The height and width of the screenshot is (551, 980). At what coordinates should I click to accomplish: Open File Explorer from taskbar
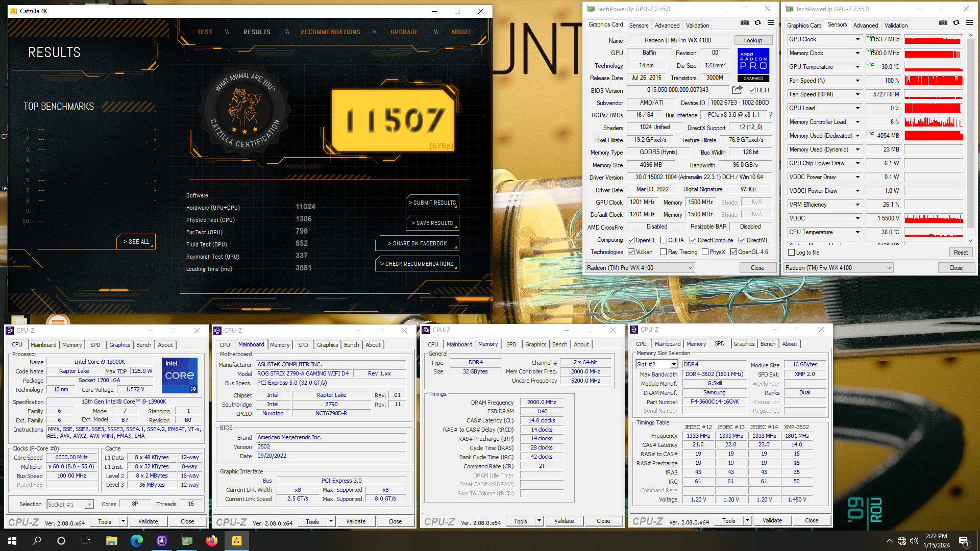(x=111, y=541)
